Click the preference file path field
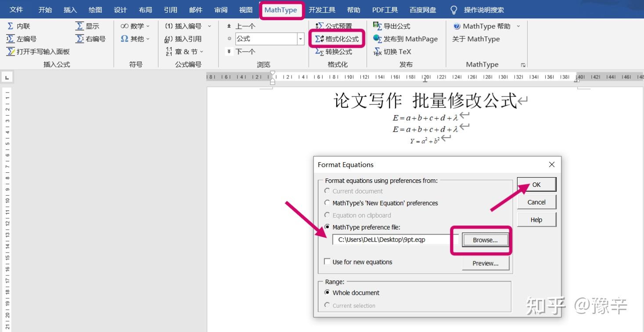 [x=396, y=240]
